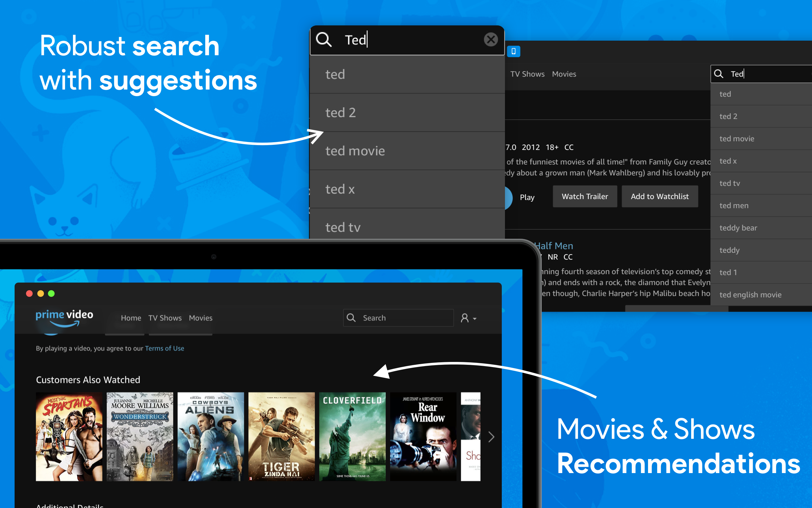Select 'ted movie' suggestion in large dropdown
Viewport: 812px width, 508px height.
pyautogui.click(x=407, y=151)
